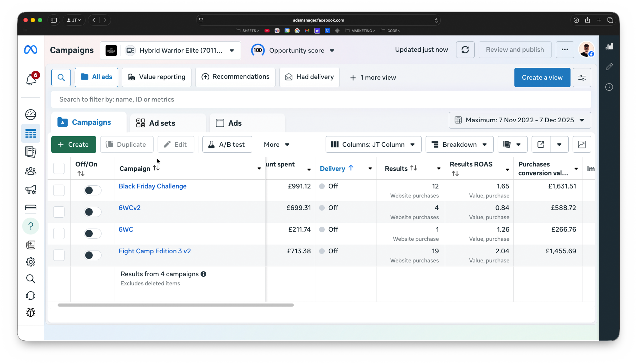Open the Columns: JT Column dropdown
The height and width of the screenshot is (364, 637).
tap(373, 144)
